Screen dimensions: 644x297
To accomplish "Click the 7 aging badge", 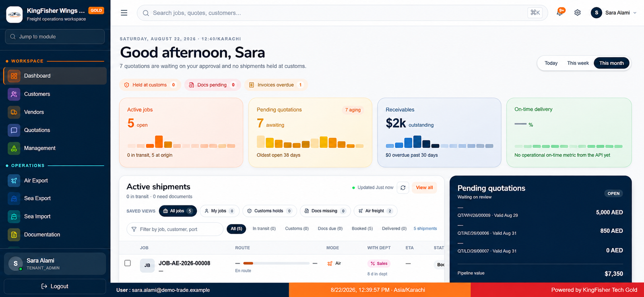I will 353,110.
